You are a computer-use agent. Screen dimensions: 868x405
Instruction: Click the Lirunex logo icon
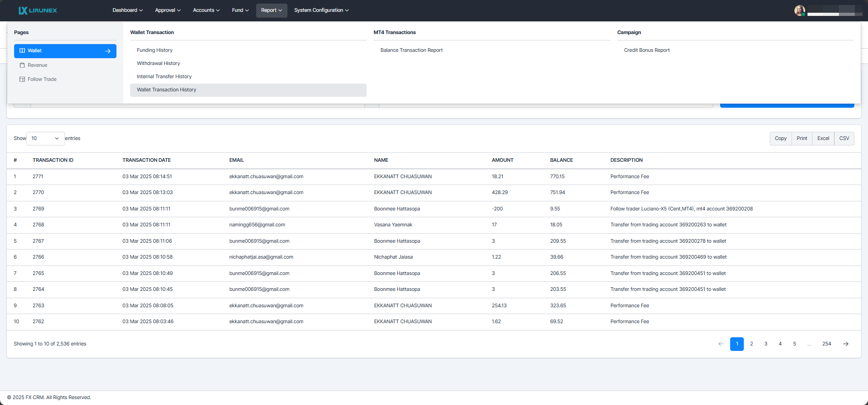point(23,10)
